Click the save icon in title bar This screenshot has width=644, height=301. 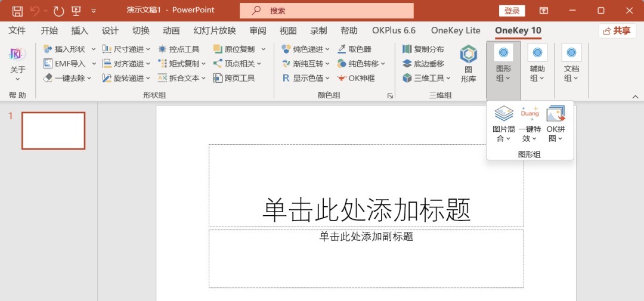(x=17, y=11)
